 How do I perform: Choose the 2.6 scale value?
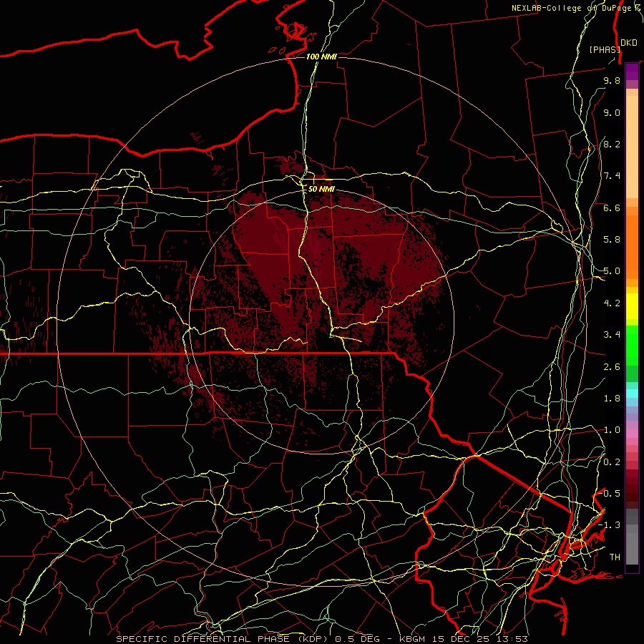(x=612, y=366)
